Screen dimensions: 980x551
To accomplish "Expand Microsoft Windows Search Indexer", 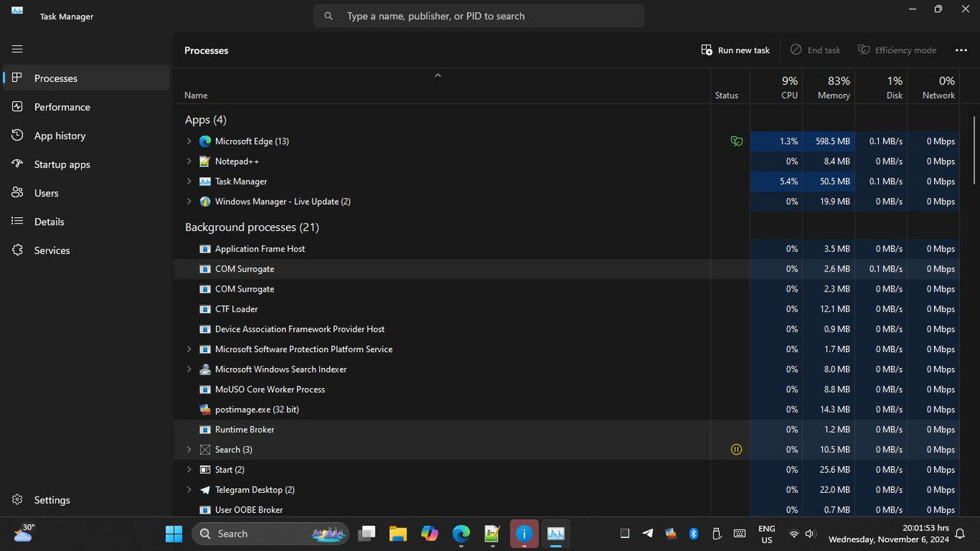I will click(x=189, y=369).
